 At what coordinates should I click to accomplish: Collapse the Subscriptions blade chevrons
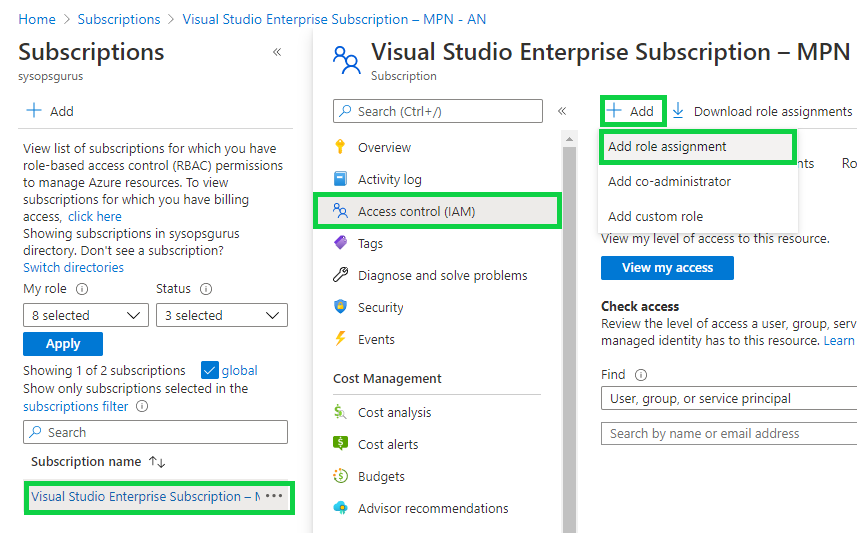277,52
